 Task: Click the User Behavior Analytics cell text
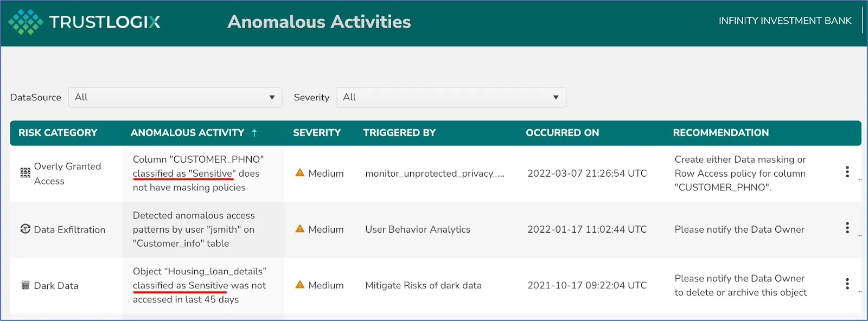418,229
